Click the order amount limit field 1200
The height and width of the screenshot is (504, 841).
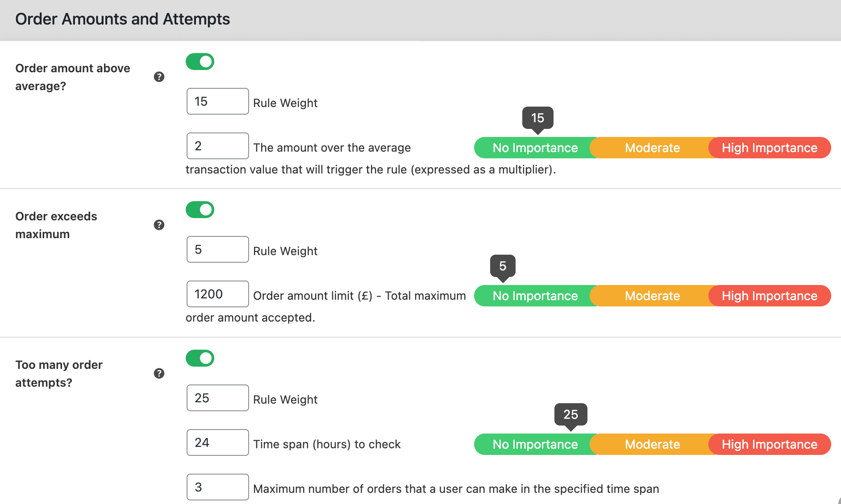[218, 294]
